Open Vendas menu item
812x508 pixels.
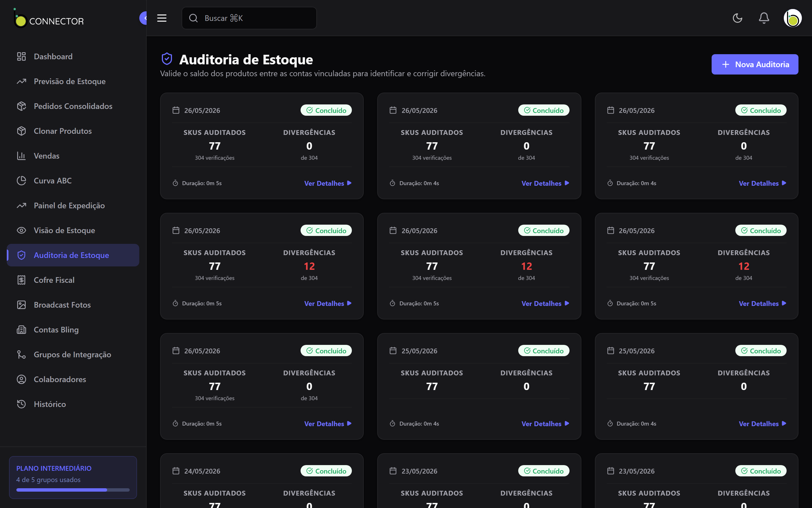[x=73, y=156]
